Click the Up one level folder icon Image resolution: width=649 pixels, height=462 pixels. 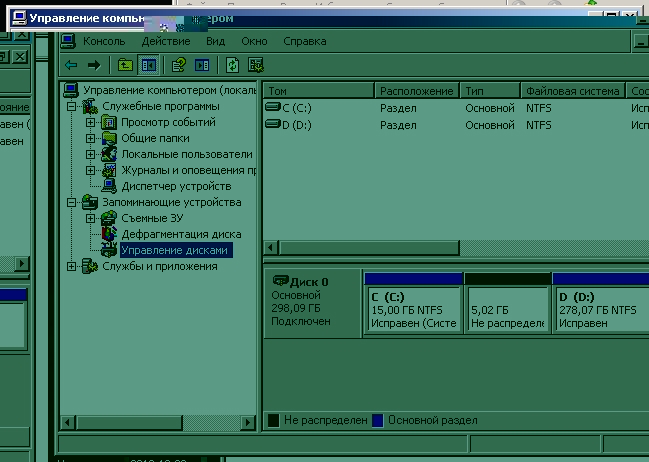125,65
